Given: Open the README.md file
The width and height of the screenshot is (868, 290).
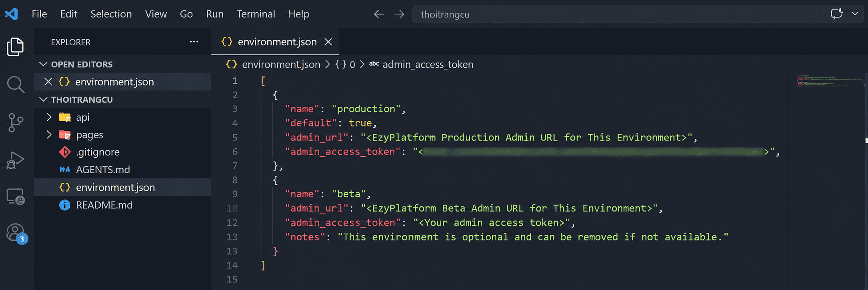Looking at the screenshot, I should coord(123,205).
